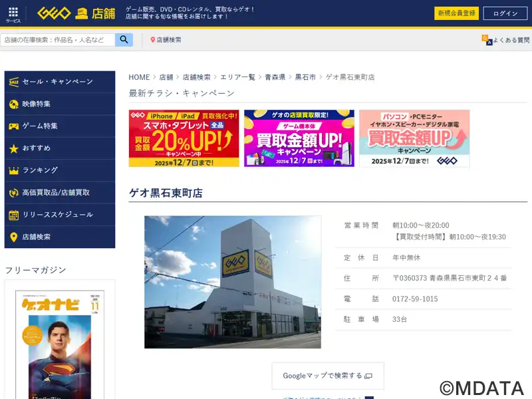This screenshot has height=399, width=532.
Task: Click the crown icon for ランキング
Action: point(13,170)
